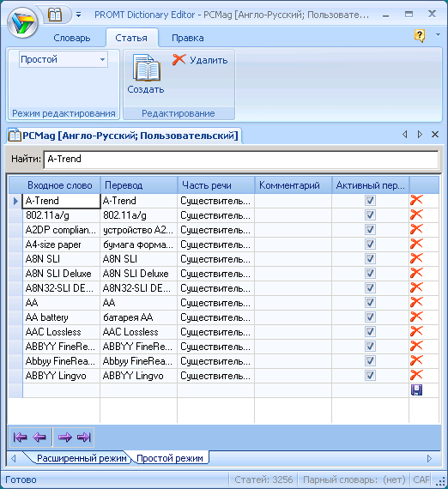The image size is (448, 489).
Task: Delete the Abbyy FineRea... entry with red X
Action: [416, 360]
